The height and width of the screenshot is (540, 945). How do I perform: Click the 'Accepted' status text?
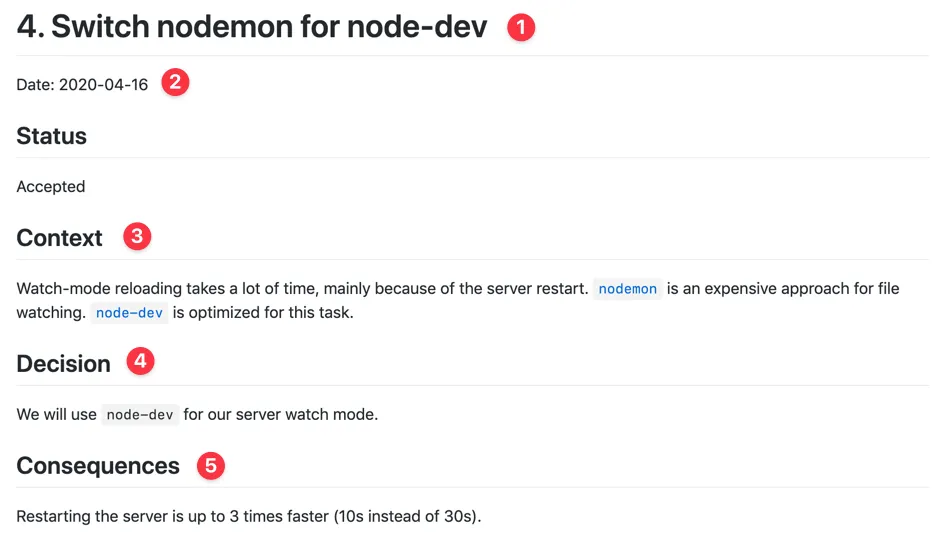coord(50,187)
